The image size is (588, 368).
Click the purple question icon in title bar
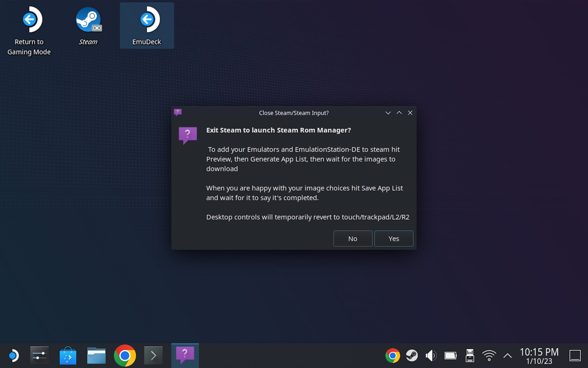pyautogui.click(x=178, y=112)
